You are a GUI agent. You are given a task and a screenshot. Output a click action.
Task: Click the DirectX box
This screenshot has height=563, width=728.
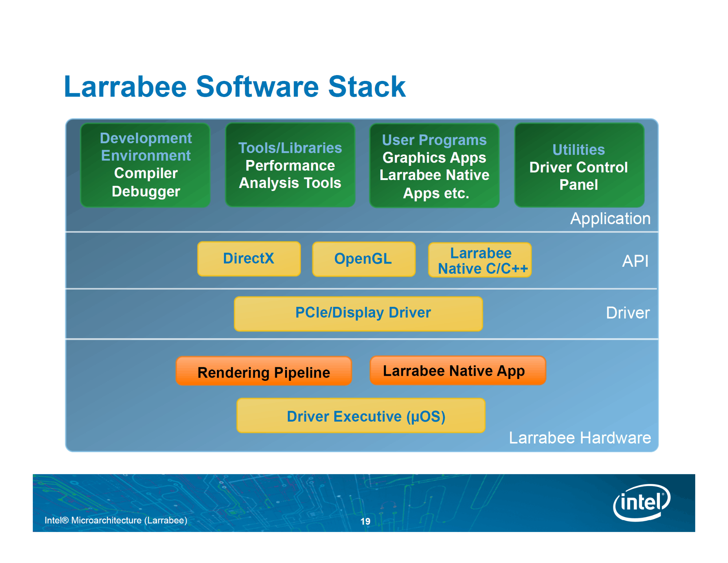click(x=249, y=259)
